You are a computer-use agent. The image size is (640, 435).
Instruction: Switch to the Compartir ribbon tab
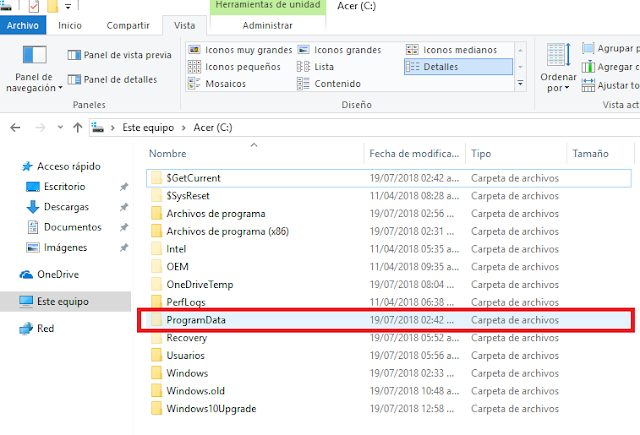(x=128, y=25)
